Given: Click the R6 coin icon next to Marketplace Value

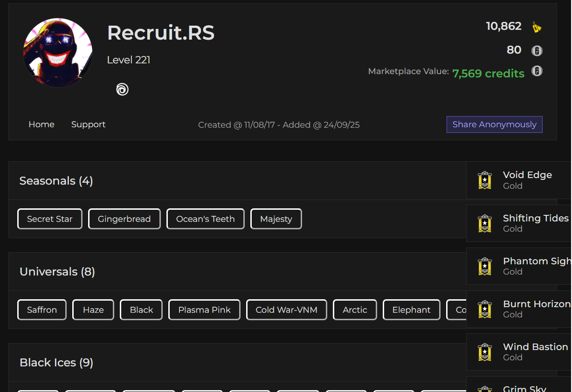Looking at the screenshot, I should tap(537, 71).
